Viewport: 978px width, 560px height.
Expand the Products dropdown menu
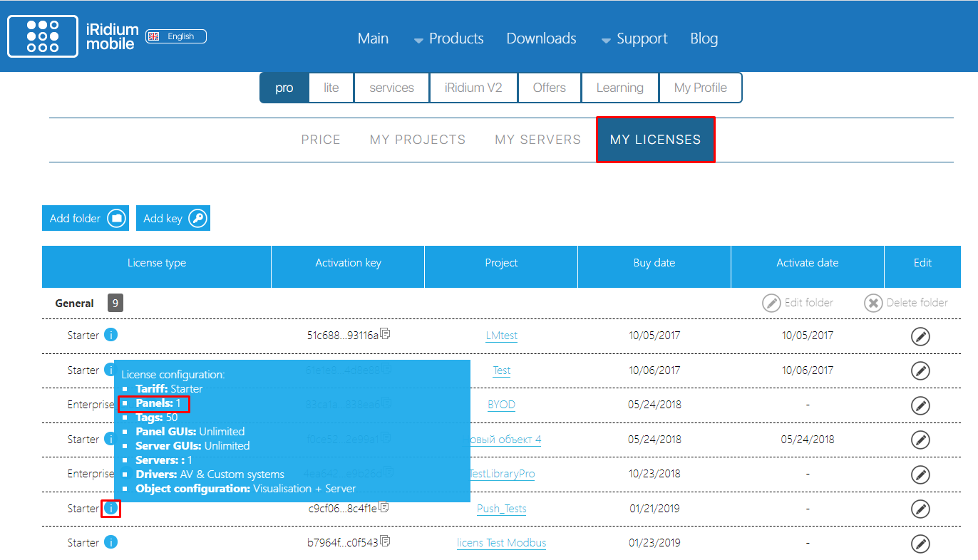(x=448, y=38)
